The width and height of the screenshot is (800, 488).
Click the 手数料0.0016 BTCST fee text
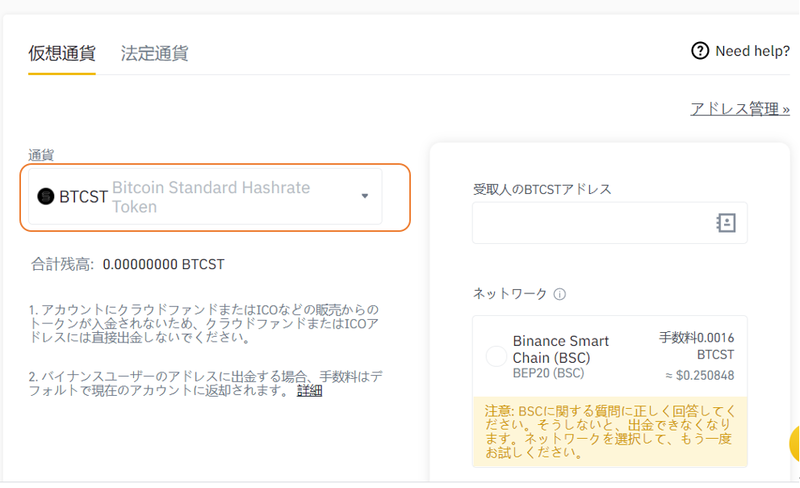pos(696,346)
